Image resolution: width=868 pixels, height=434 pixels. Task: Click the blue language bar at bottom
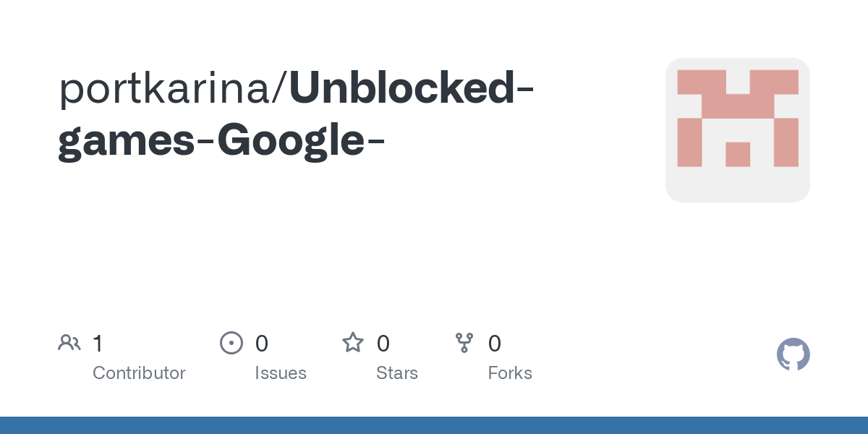click(x=434, y=425)
